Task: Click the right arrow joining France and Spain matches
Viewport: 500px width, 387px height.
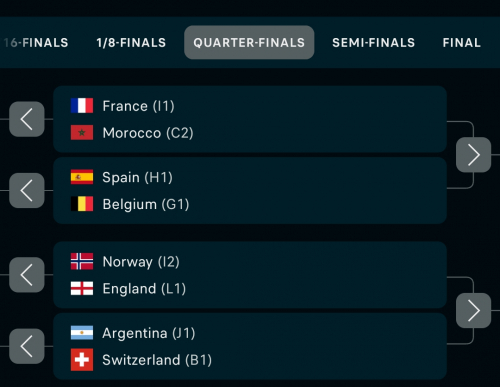Action: [473, 155]
